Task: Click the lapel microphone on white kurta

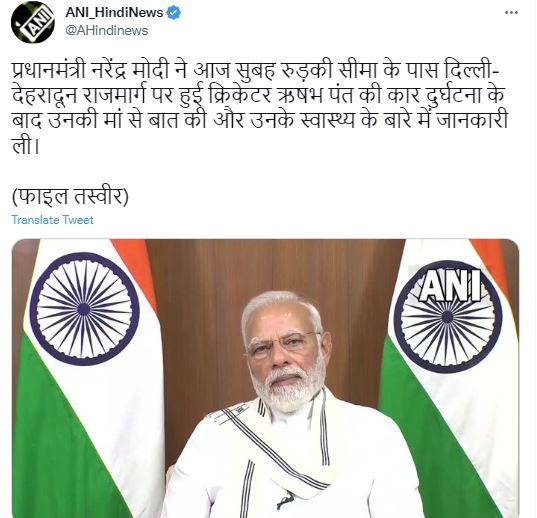Action: pos(286,499)
